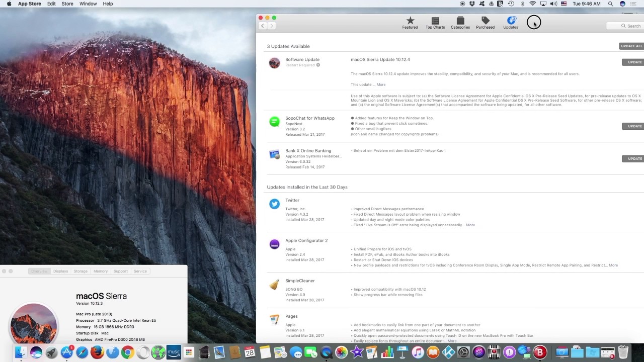This screenshot has height=362, width=644.
Task: Click the Bank X Online Banking icon
Action: tap(274, 154)
